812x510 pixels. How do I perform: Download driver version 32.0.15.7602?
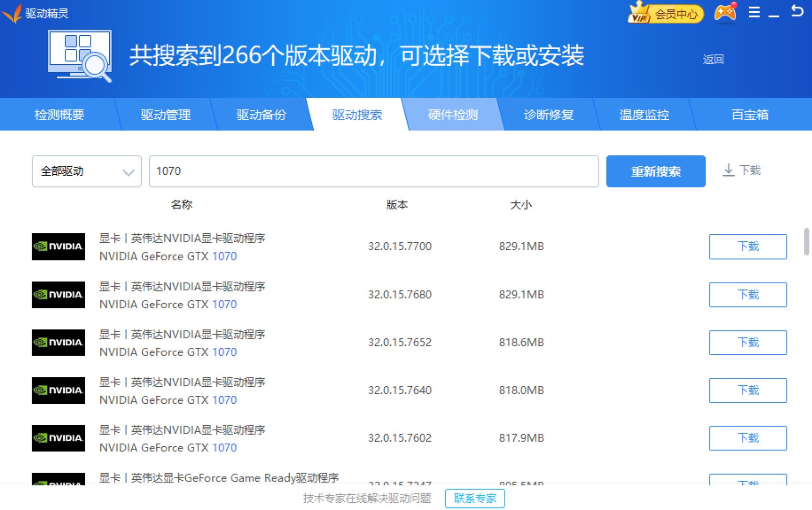pos(748,438)
